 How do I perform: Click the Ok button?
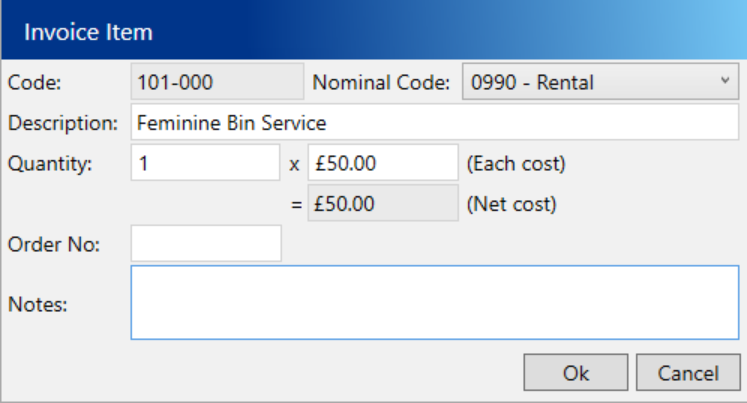click(x=576, y=373)
